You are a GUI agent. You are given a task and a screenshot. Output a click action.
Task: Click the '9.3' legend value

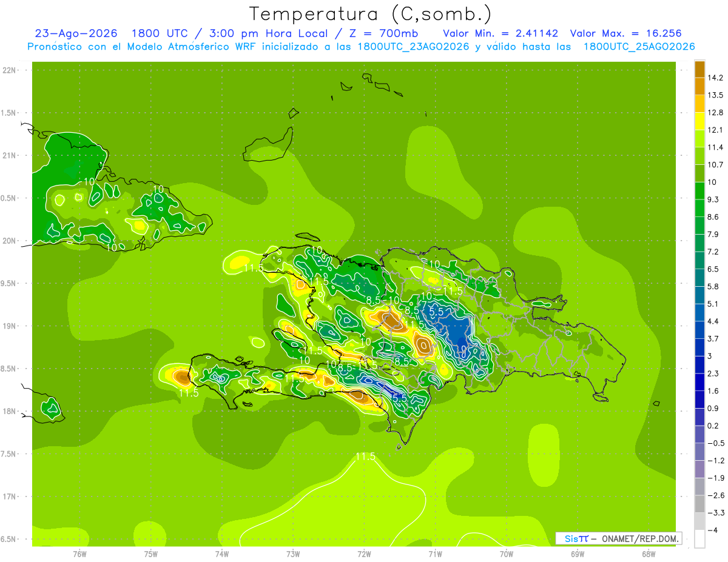pyautogui.click(x=714, y=199)
